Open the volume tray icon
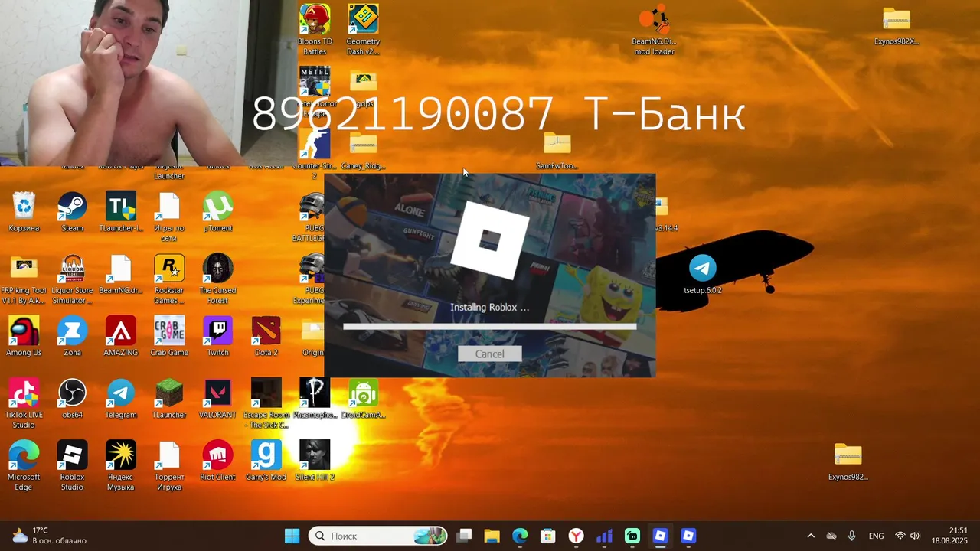980x551 pixels. (x=915, y=536)
